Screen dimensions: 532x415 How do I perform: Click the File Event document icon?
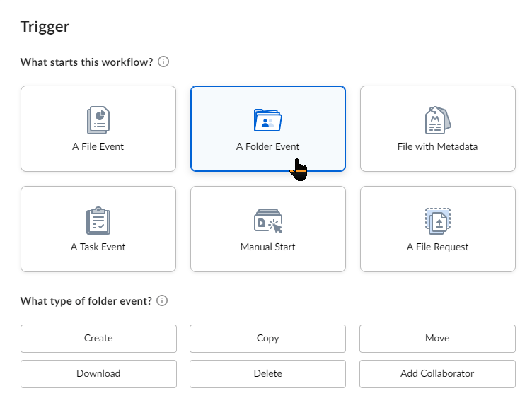pyautogui.click(x=98, y=120)
